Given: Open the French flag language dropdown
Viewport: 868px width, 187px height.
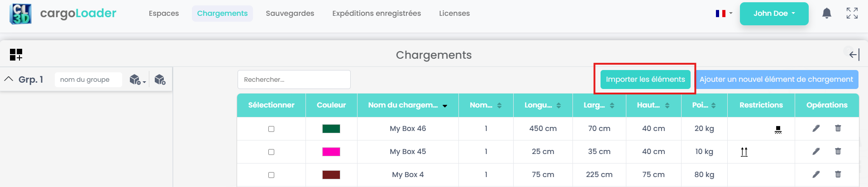Looking at the screenshot, I should point(724,14).
